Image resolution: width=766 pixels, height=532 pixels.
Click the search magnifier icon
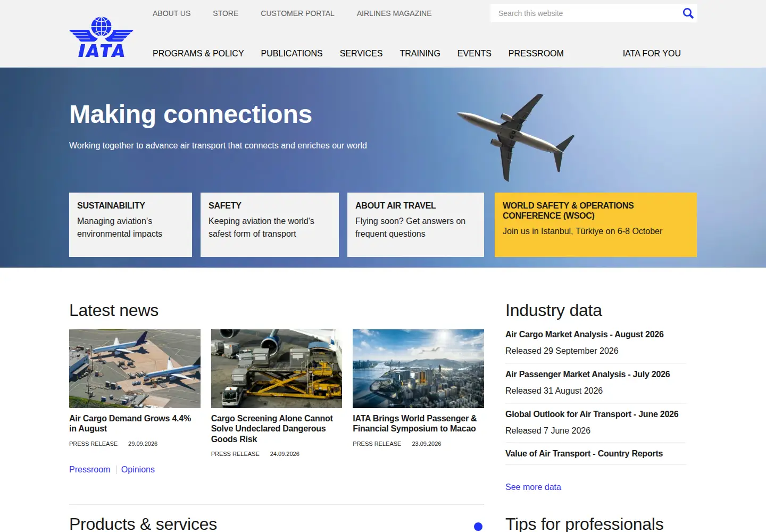coord(688,13)
